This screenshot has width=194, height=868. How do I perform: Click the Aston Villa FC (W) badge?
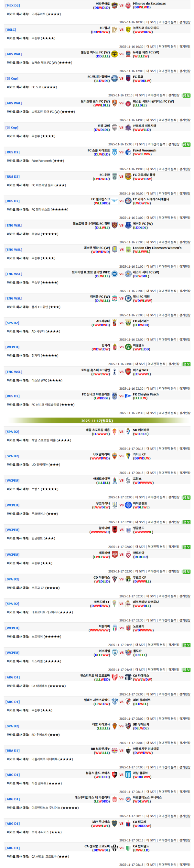click(114, 250)
